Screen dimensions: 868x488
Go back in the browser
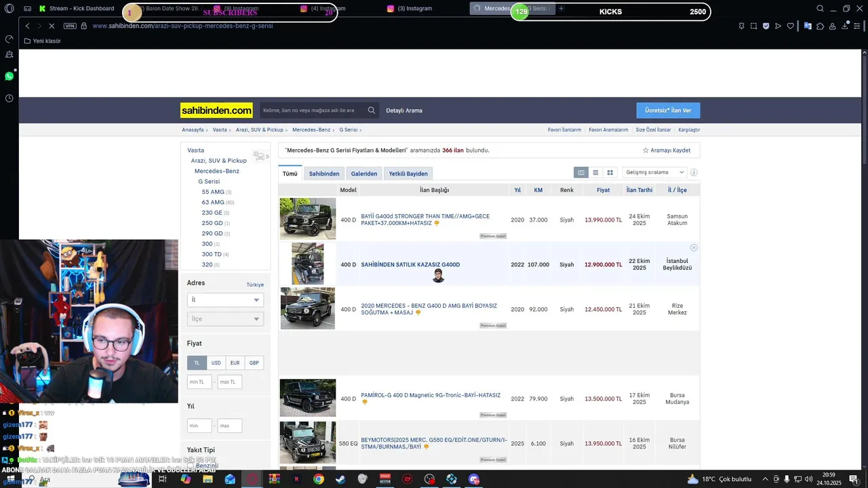27,26
